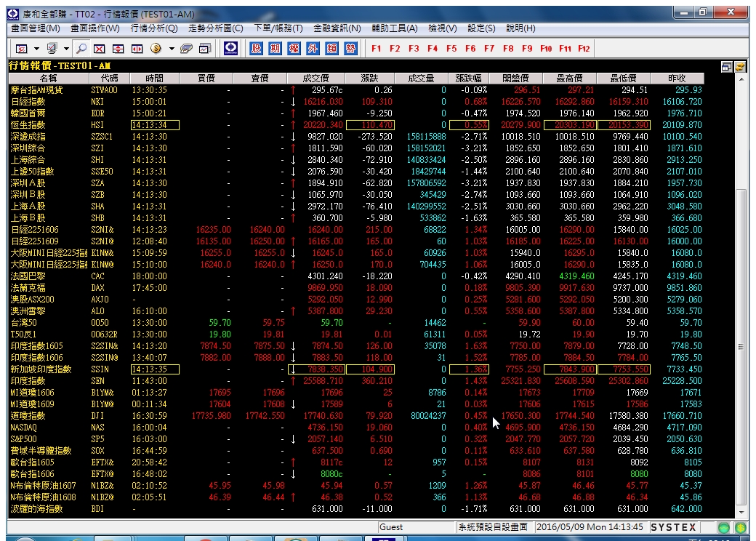Select the magnifying glass search tool
The image size is (756, 541).
coord(81,49)
